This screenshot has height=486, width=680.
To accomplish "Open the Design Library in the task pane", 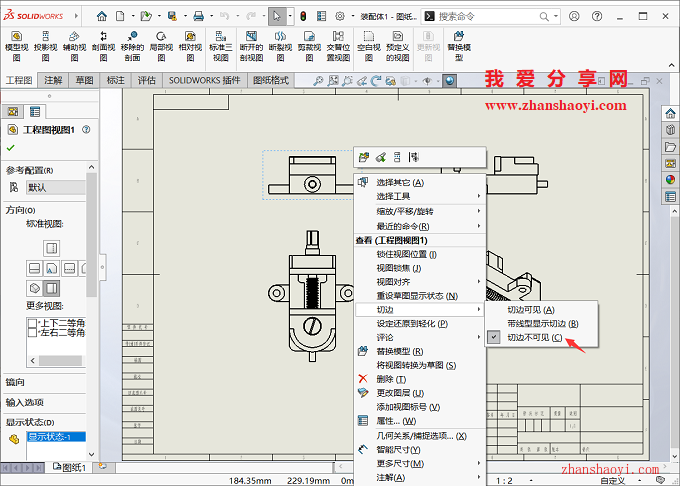I will click(670, 130).
